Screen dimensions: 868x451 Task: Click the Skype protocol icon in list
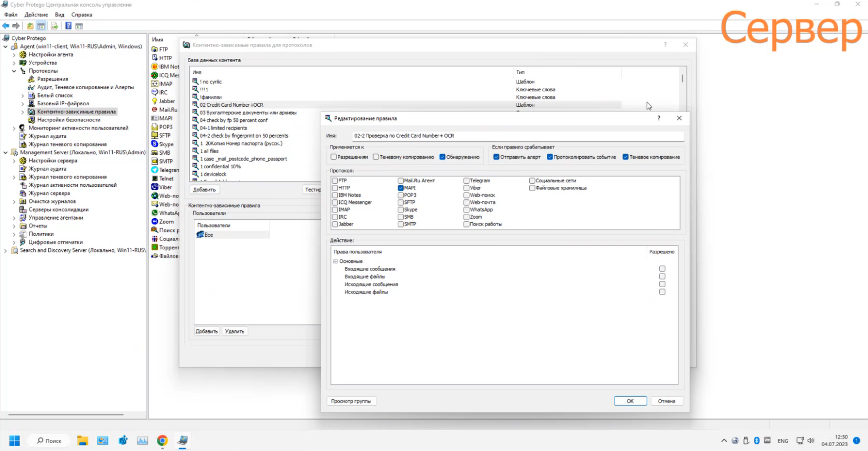click(155, 144)
